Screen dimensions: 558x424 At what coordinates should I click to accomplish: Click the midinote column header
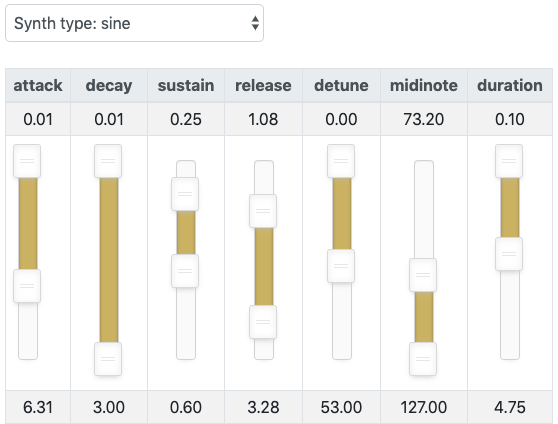click(424, 85)
